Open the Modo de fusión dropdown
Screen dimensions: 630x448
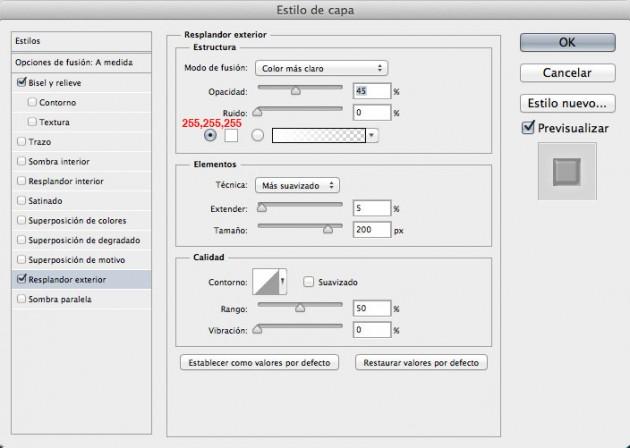(x=321, y=68)
